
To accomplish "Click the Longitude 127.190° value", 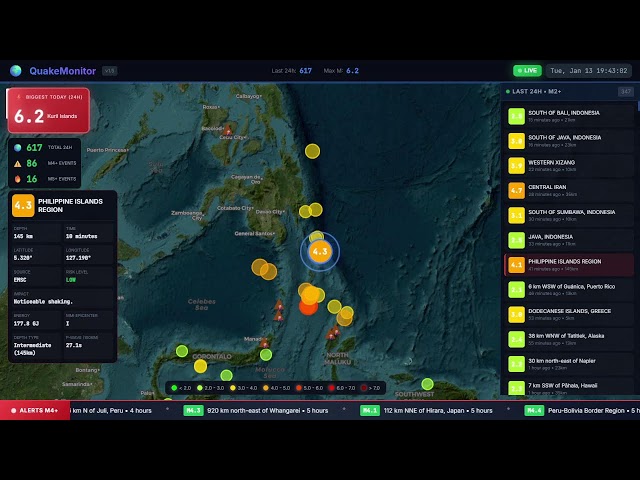I will point(78,258).
